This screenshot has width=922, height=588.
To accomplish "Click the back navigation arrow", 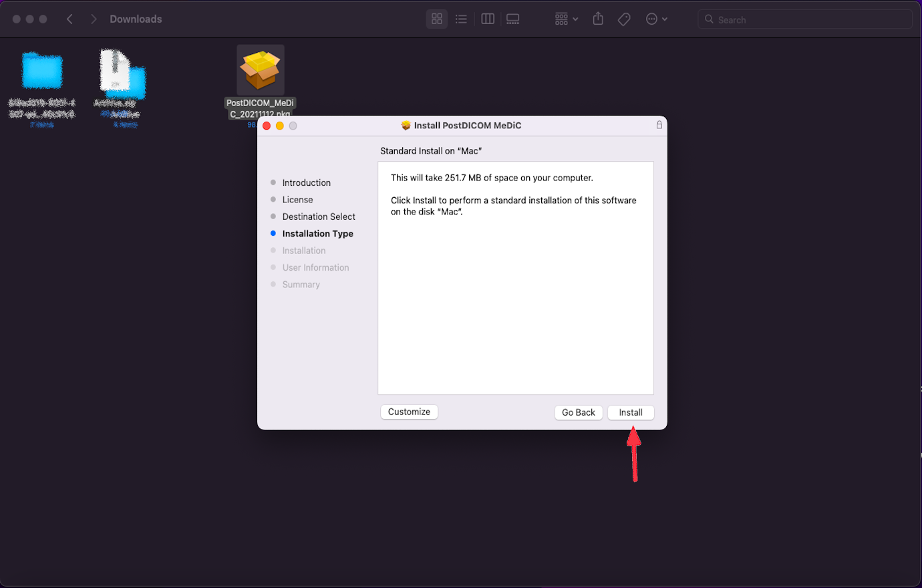I will (69, 19).
